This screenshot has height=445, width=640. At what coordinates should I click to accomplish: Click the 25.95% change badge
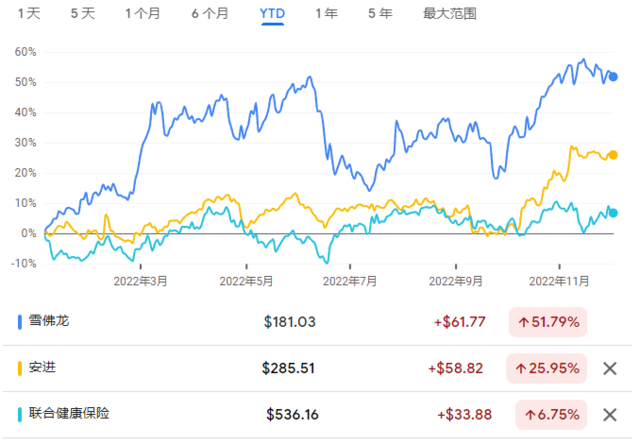click(547, 369)
